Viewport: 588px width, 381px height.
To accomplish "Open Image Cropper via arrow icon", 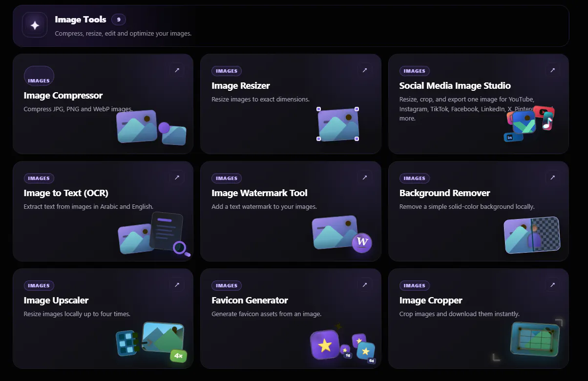I will (552, 285).
